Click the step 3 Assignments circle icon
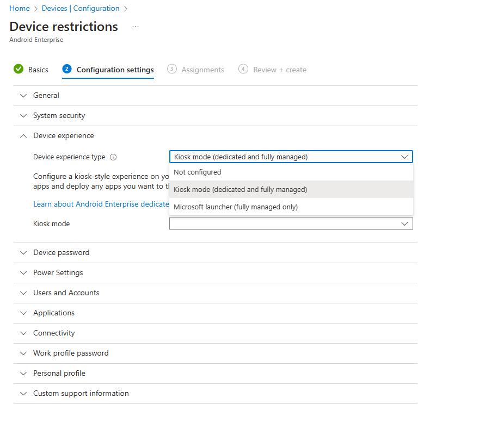The image size is (504, 435). point(172,69)
